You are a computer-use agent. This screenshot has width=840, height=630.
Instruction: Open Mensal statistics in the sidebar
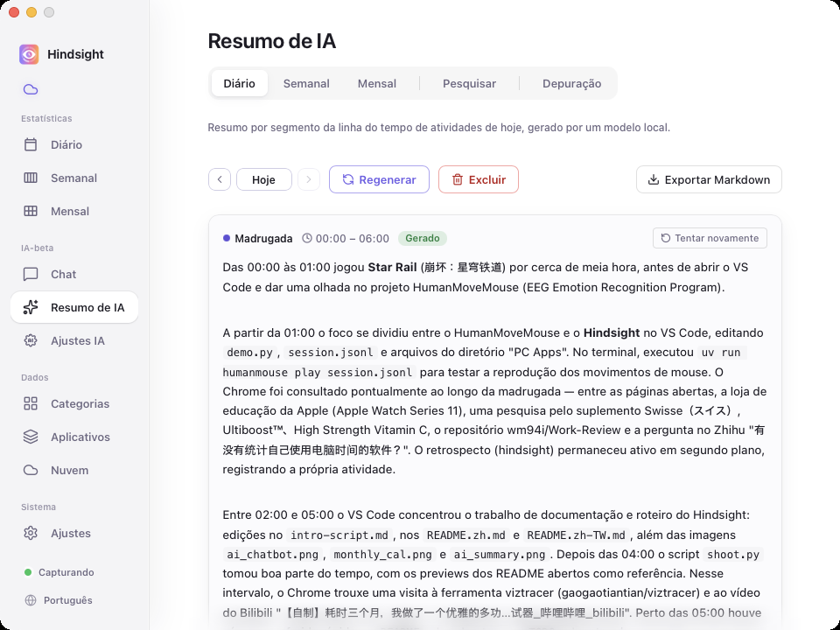point(74,211)
